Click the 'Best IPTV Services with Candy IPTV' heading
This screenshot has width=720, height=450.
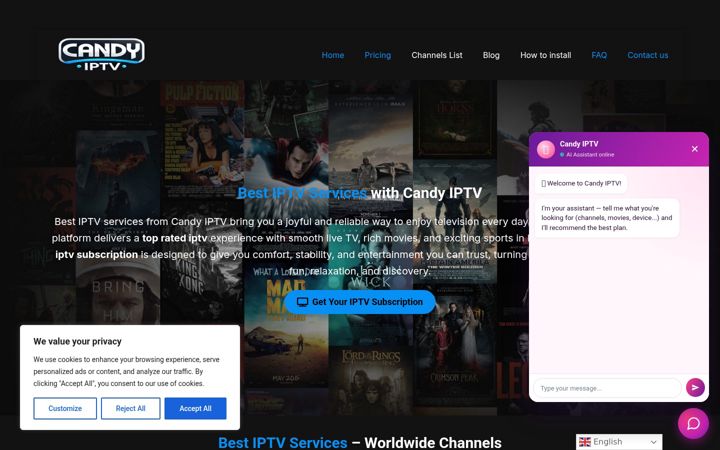pos(360,193)
